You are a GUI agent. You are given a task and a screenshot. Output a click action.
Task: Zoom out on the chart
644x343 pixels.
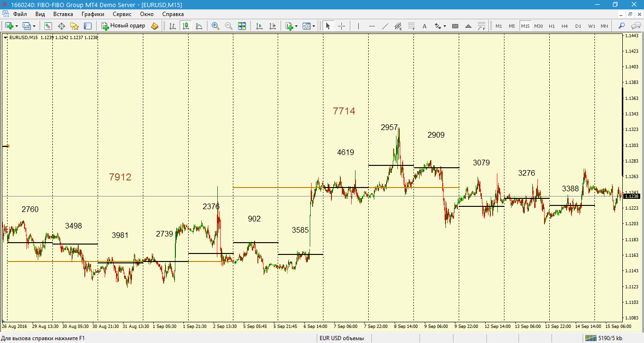point(229,26)
